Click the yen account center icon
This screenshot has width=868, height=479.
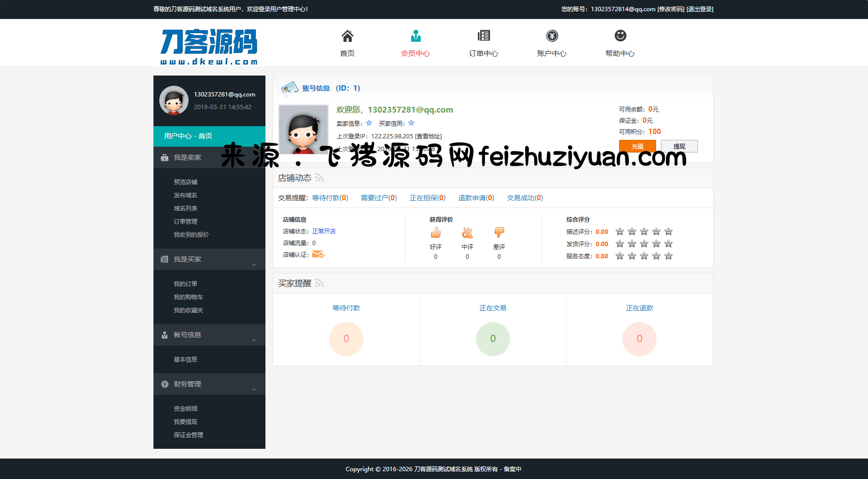pyautogui.click(x=552, y=36)
